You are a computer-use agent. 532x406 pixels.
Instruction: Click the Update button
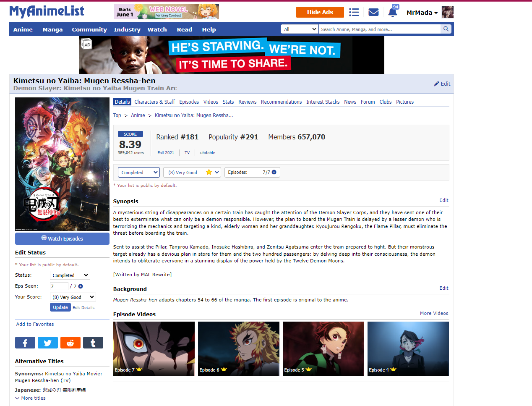coord(60,307)
